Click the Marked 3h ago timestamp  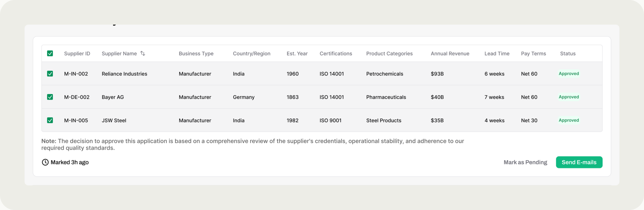click(70, 162)
